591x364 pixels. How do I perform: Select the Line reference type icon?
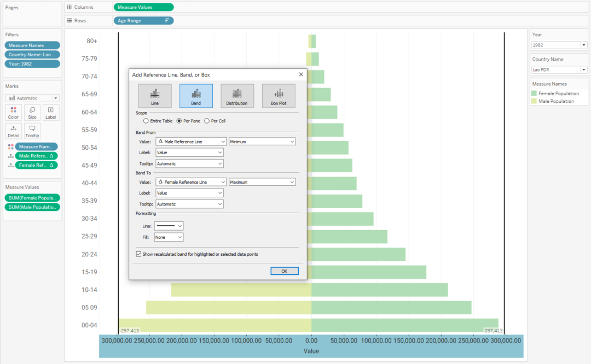[155, 95]
